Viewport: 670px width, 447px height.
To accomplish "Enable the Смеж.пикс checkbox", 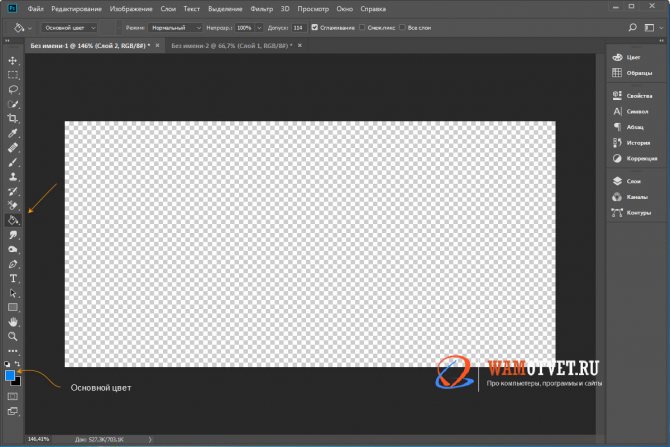I will (362, 27).
